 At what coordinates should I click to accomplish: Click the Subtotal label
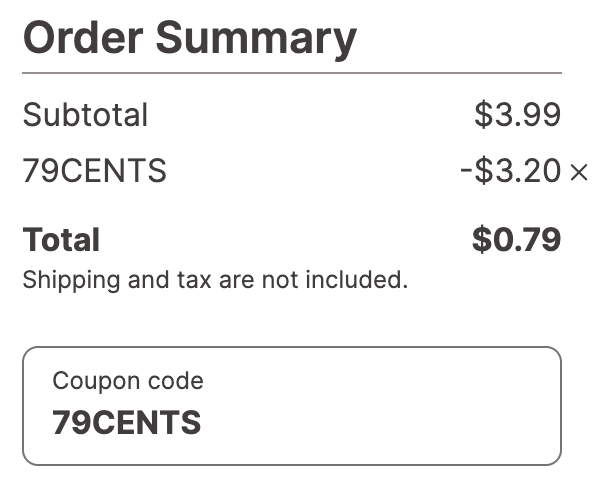pyautogui.click(x=85, y=115)
